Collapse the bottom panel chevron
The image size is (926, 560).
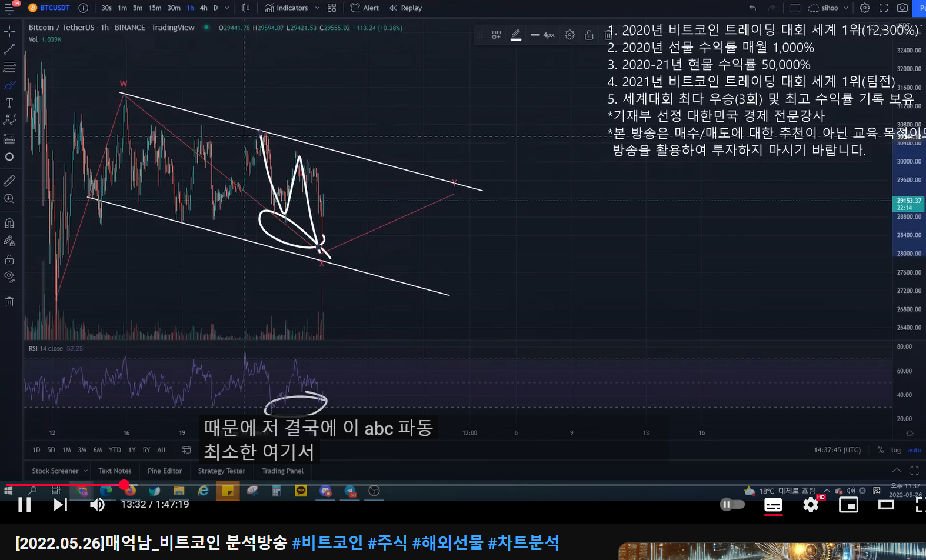(897, 471)
